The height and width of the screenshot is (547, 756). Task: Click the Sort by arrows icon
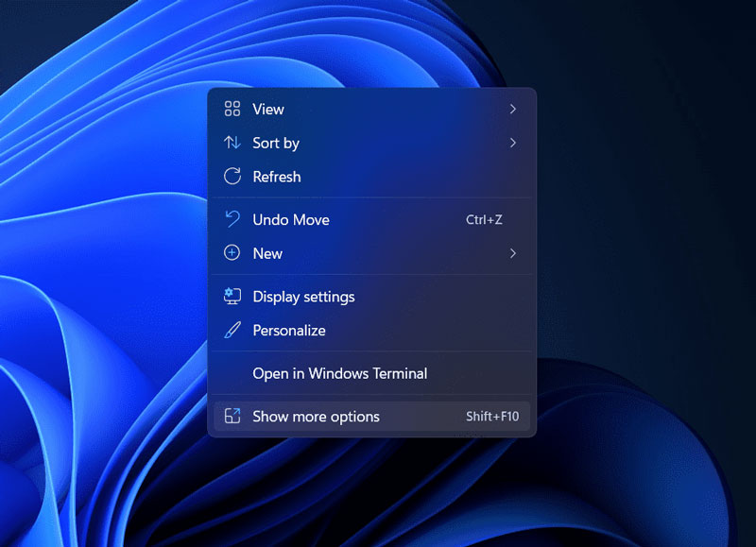pyautogui.click(x=232, y=143)
